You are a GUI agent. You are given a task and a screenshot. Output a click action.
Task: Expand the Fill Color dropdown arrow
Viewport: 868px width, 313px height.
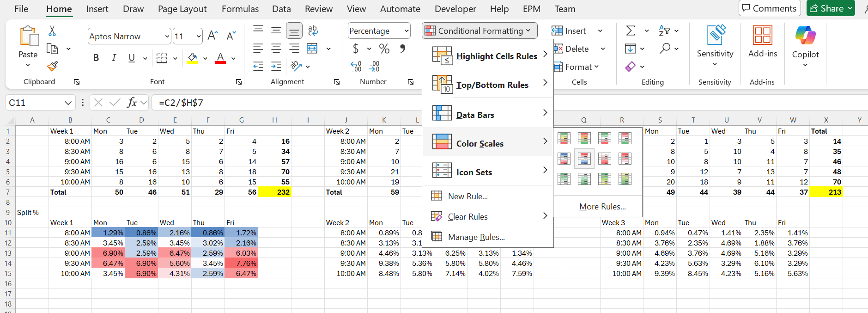tap(205, 58)
